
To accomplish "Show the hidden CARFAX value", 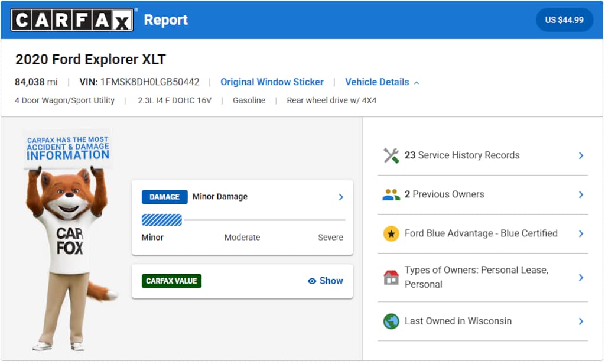I will pos(326,281).
